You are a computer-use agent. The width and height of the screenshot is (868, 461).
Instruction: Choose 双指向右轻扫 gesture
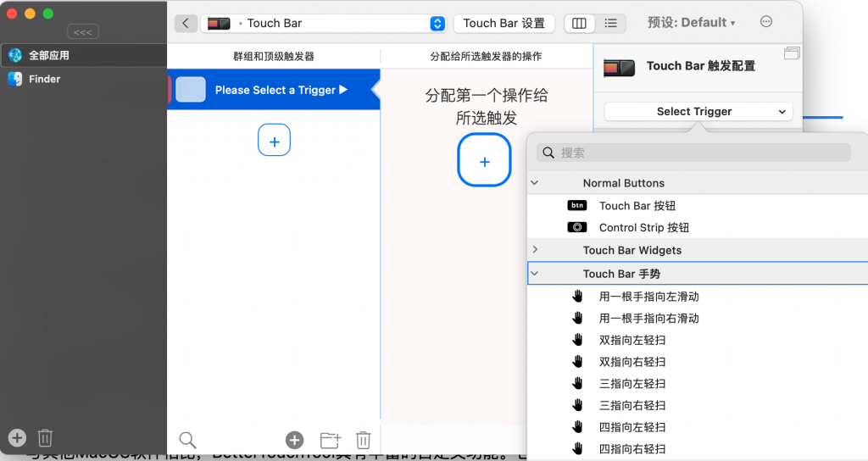point(632,362)
